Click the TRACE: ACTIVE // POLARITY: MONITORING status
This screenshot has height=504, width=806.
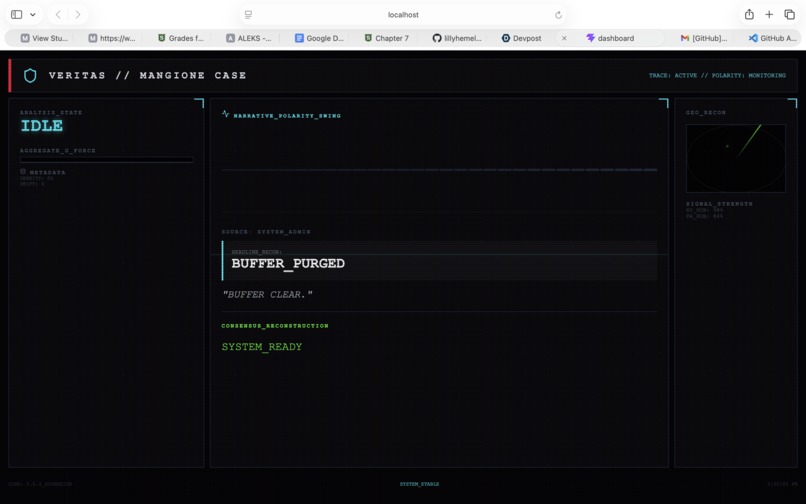click(x=717, y=75)
